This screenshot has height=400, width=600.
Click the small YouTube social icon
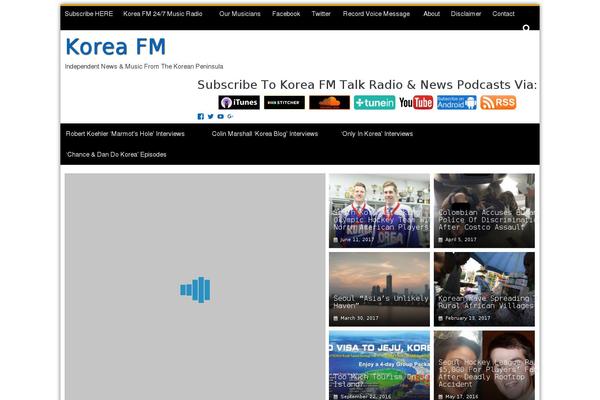(x=220, y=116)
